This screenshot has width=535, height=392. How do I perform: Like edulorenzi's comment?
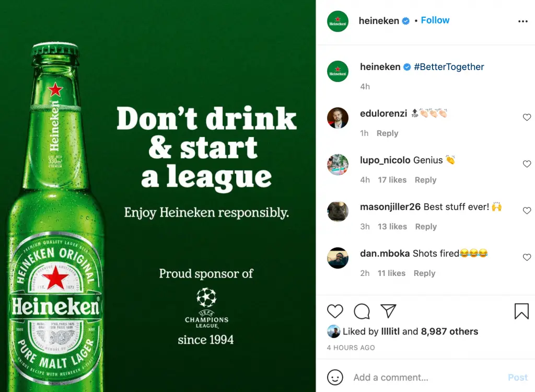[x=527, y=118]
